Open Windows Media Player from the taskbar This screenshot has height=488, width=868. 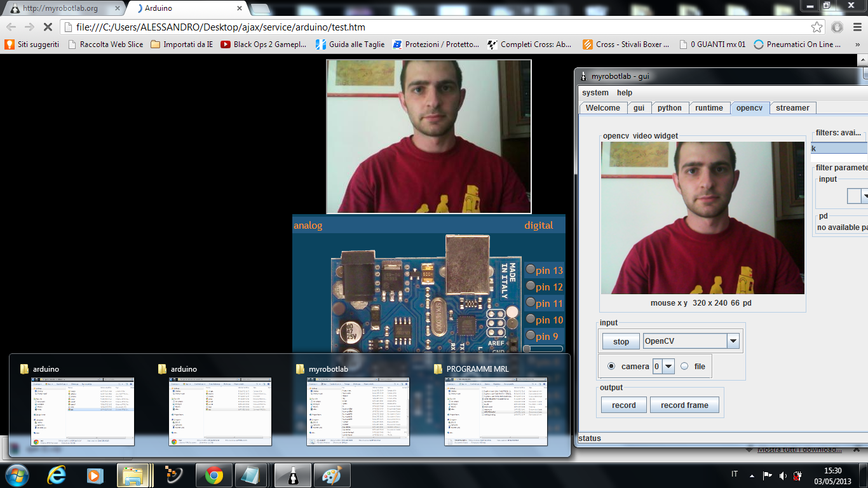(x=94, y=475)
